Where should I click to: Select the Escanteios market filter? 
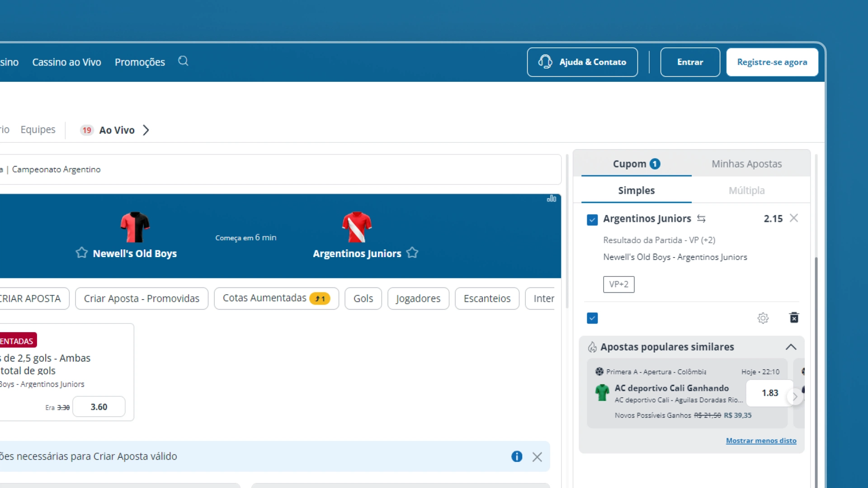(x=487, y=299)
